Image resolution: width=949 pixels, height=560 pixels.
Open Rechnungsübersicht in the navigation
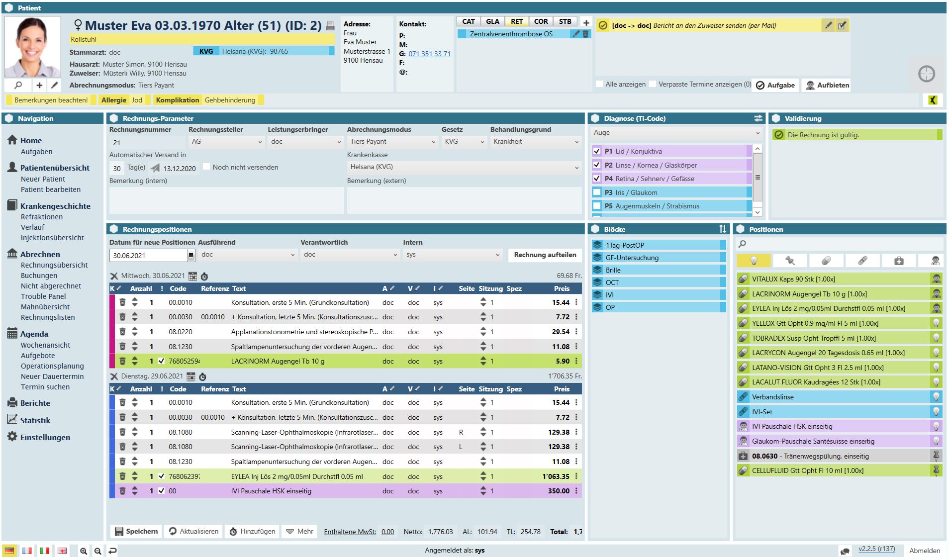click(54, 265)
